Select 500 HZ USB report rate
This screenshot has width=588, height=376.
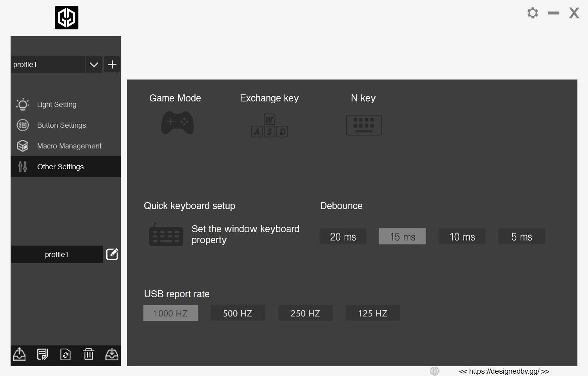tap(238, 313)
